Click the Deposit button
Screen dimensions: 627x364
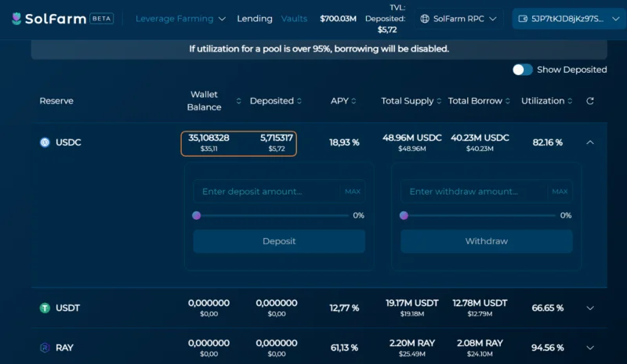point(279,241)
